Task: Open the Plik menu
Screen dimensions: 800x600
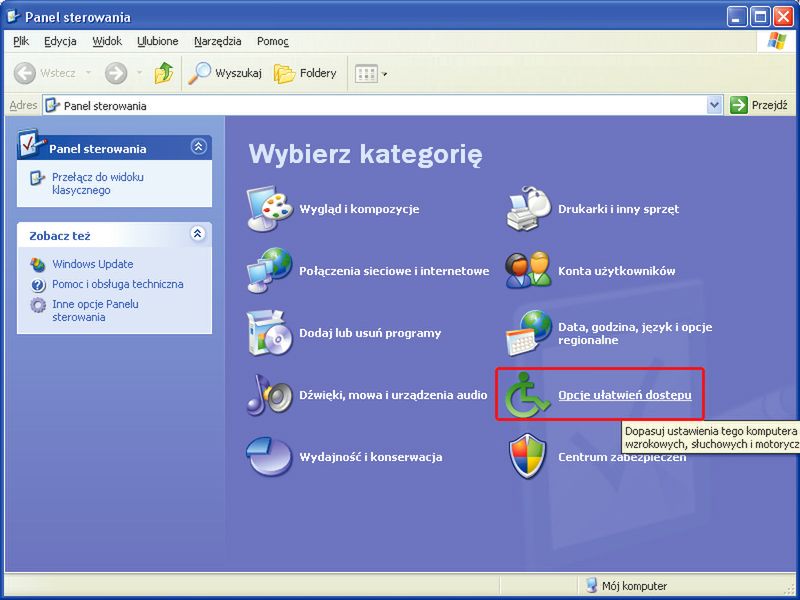Action: (x=21, y=41)
